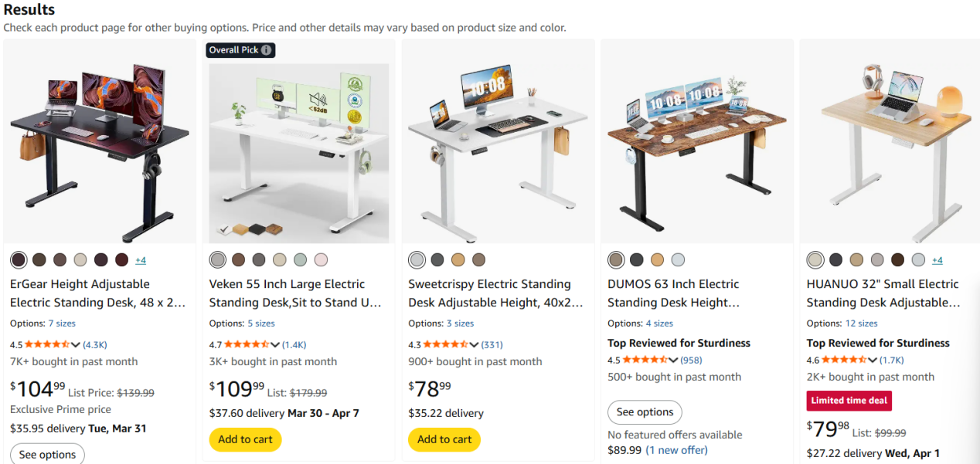Viewport: 980px width, 464px height.
Task: Pick the dark brown swatch on HUANUO desk
Action: (x=897, y=259)
